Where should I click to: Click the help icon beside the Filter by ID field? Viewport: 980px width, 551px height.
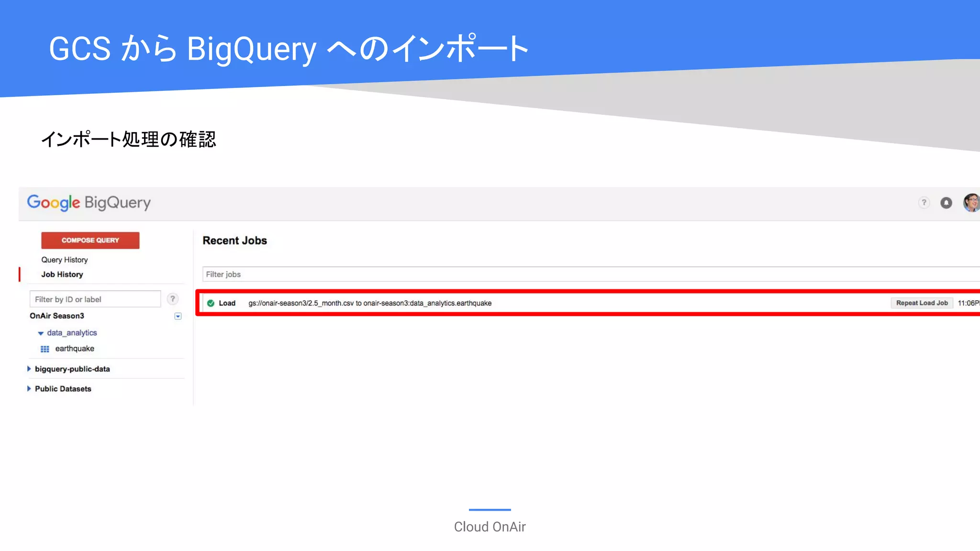point(173,299)
